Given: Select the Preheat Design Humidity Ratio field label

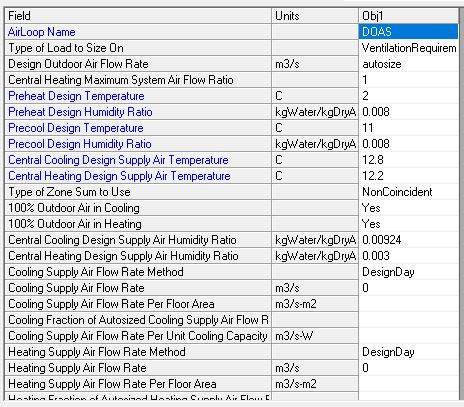Looking at the screenshot, I should tap(80, 112).
